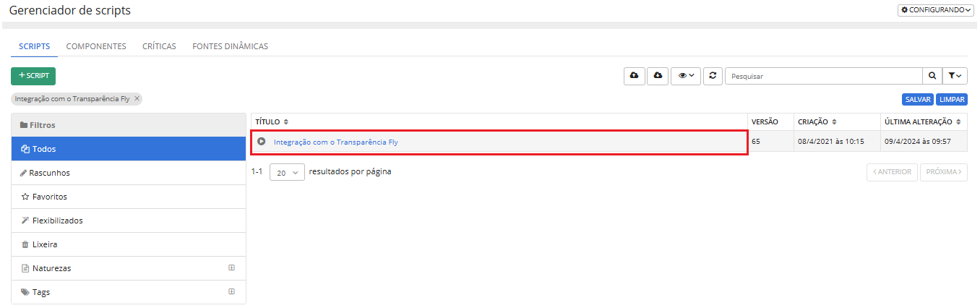Open the eye visibility options dropdown
This screenshot has height=308, width=980.
click(686, 76)
